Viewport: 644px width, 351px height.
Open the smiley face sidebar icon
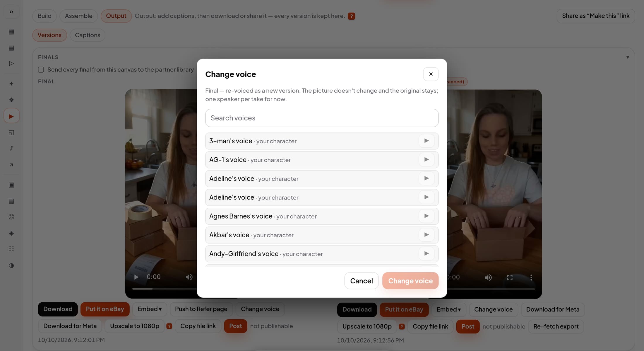(11, 217)
